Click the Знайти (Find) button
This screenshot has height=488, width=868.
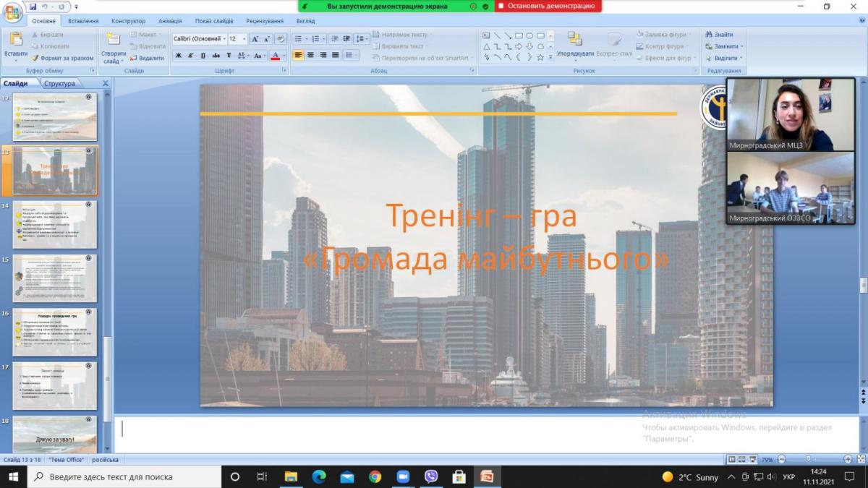719,35
